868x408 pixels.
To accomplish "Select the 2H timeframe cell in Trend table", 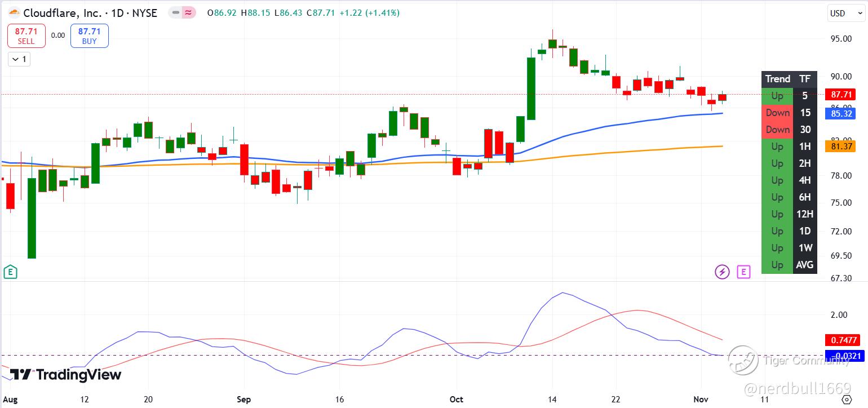I will tap(805, 163).
